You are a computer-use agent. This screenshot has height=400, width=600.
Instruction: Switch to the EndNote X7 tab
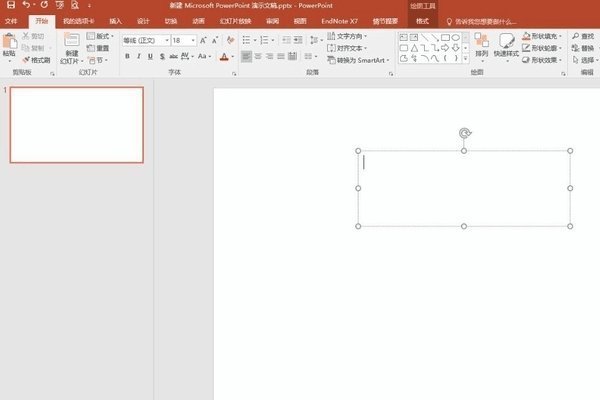[339, 20]
